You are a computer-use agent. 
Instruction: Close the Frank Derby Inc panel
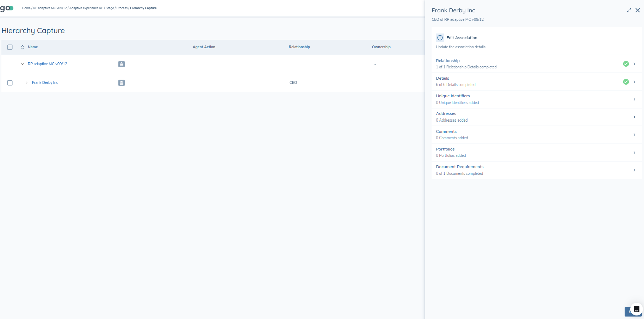coord(637,11)
